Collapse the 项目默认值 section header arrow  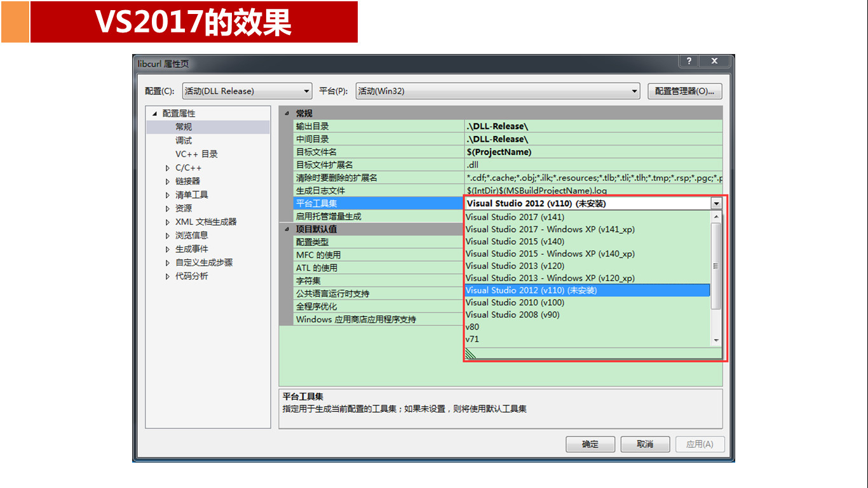point(286,229)
